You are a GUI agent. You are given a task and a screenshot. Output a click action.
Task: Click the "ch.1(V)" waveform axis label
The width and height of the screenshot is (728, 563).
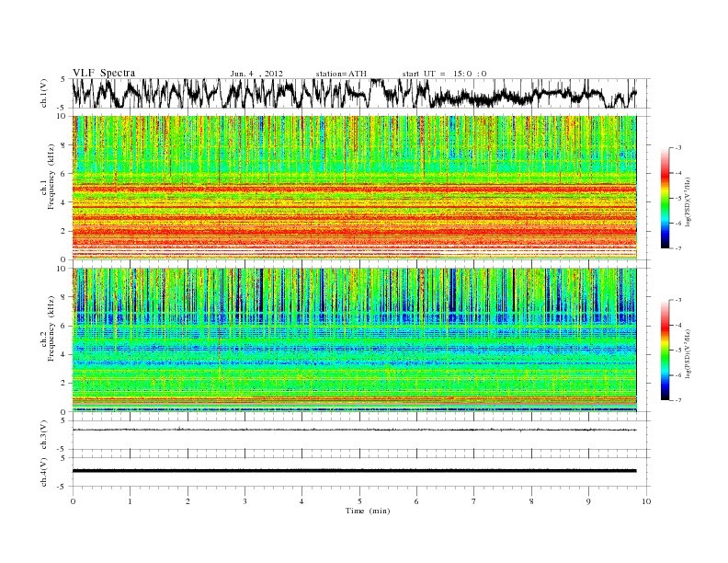point(43,93)
